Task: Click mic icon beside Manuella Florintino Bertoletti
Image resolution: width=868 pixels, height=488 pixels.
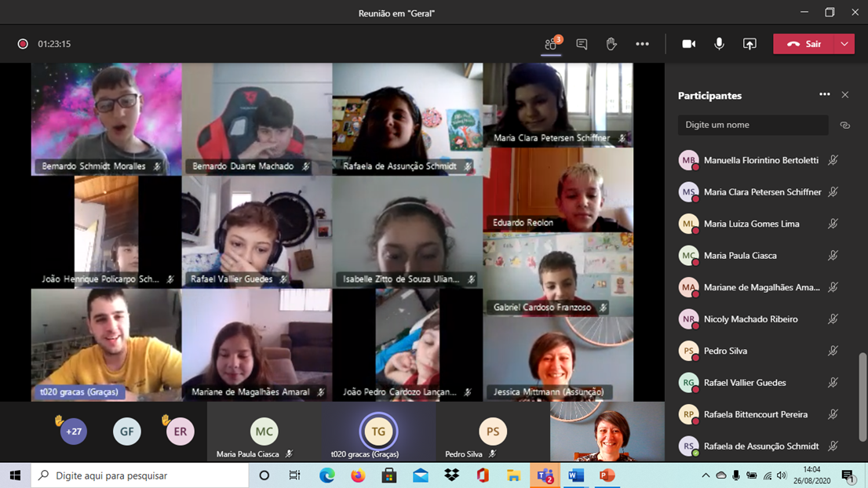Action: (833, 161)
